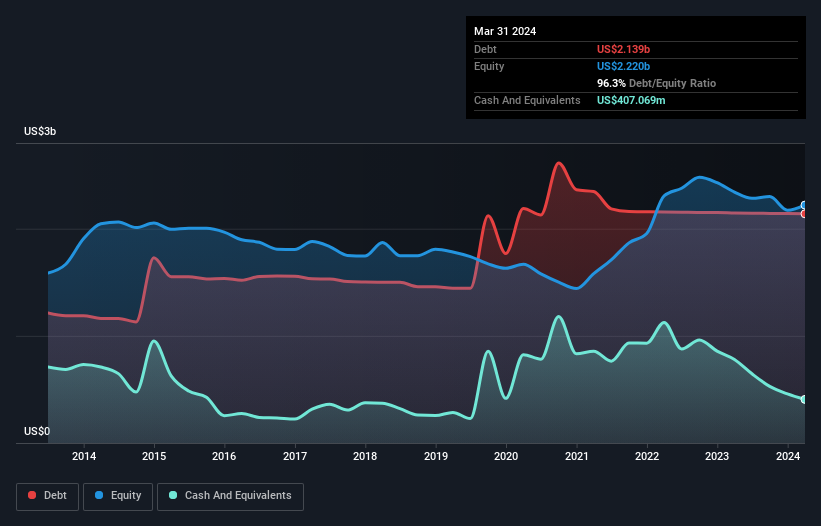Image resolution: width=821 pixels, height=526 pixels.
Task: Select the 2018 x-axis label
Action: tap(365, 456)
